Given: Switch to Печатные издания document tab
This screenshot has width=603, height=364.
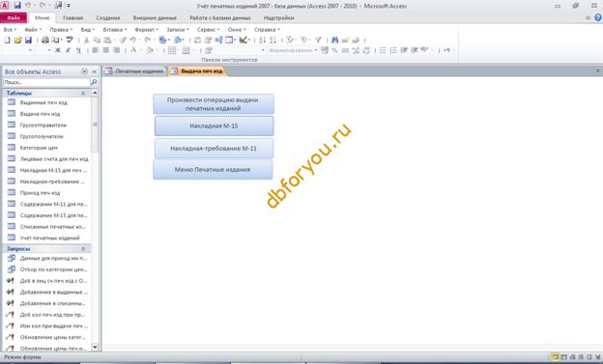Looking at the screenshot, I should pos(135,71).
